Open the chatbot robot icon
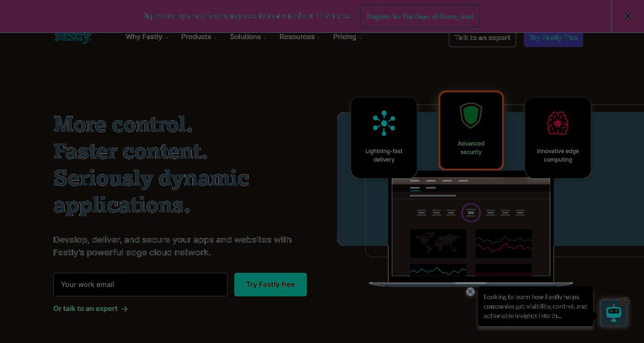Image resolution: width=644 pixels, height=343 pixels. tap(613, 313)
